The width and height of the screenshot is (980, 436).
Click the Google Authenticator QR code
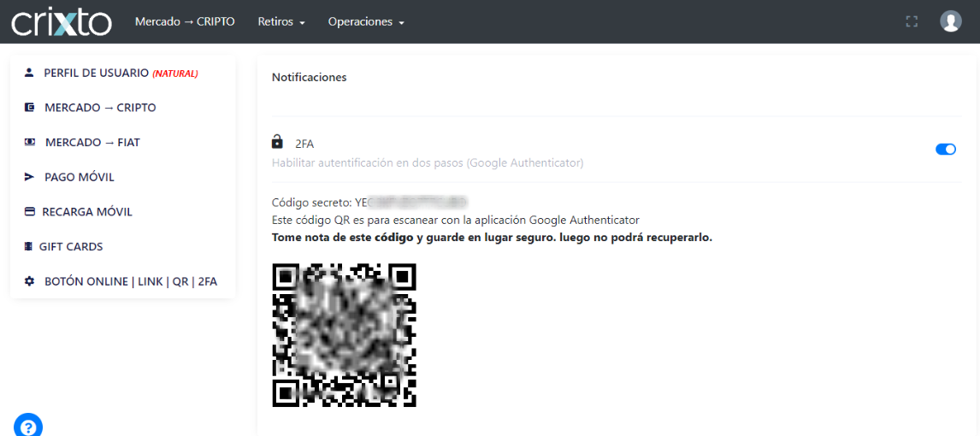(x=345, y=335)
